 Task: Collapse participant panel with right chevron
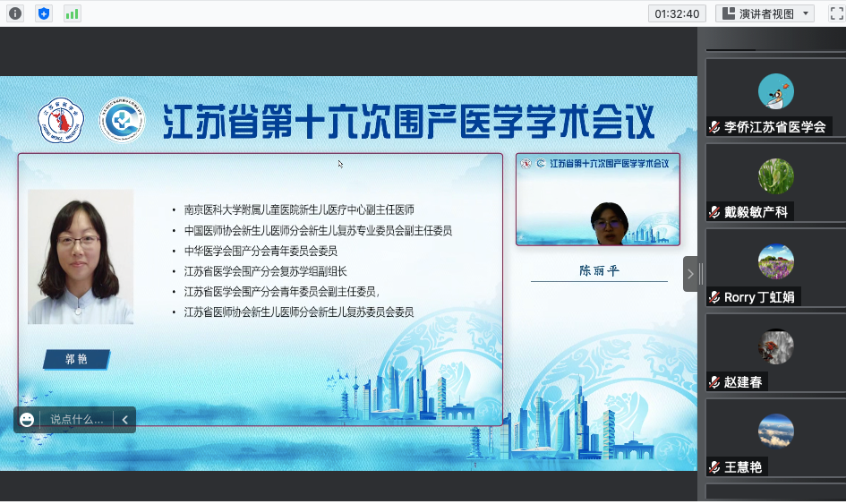tap(690, 274)
